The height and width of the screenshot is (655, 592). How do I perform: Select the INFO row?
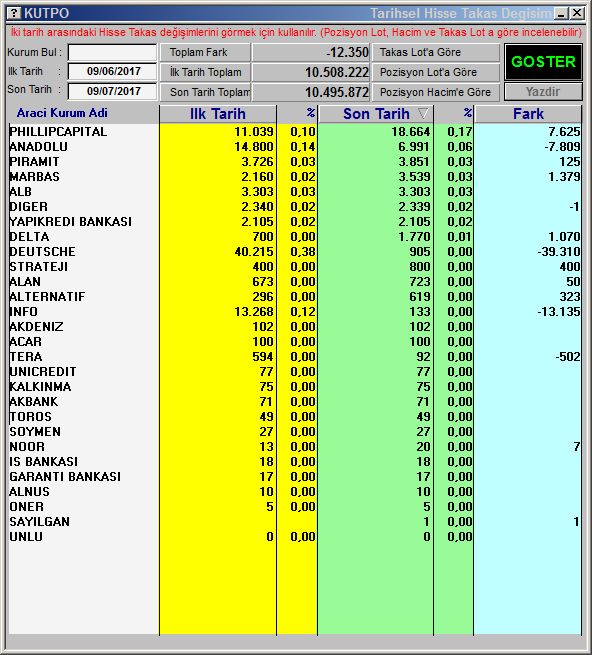(x=295, y=312)
